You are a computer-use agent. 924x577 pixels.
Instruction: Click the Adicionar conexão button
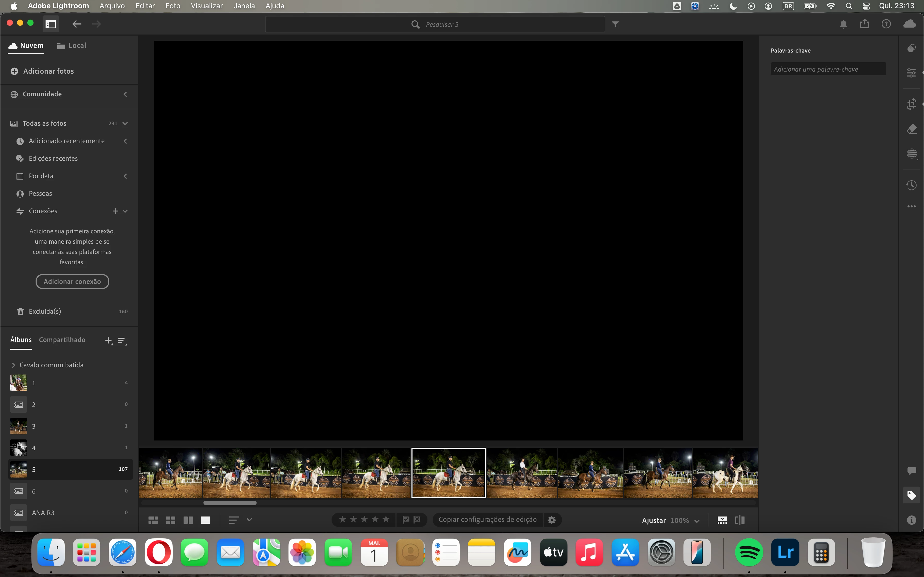72,282
